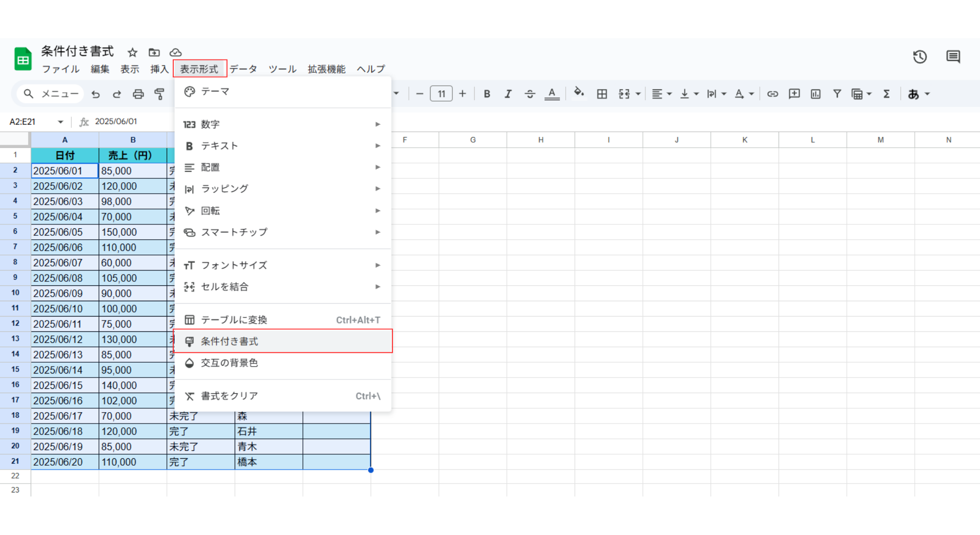Open the ファイル menu
The image size is (980, 535).
(60, 69)
